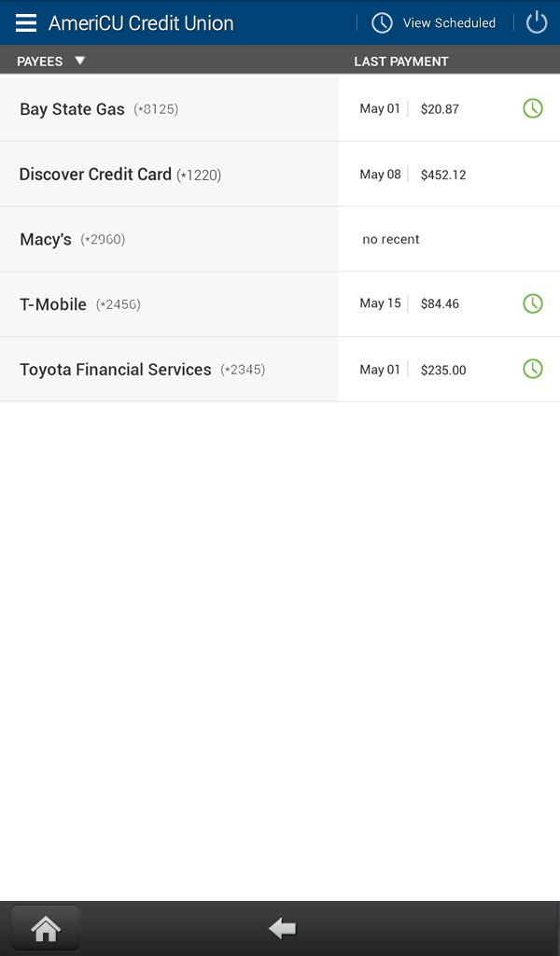Image resolution: width=560 pixels, height=956 pixels.
Task: Click the clock icon beside View Scheduled
Action: pos(382,23)
